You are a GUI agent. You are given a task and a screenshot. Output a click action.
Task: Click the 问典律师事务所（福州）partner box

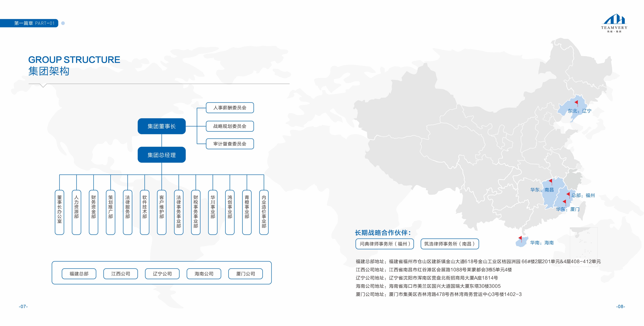(x=385, y=244)
